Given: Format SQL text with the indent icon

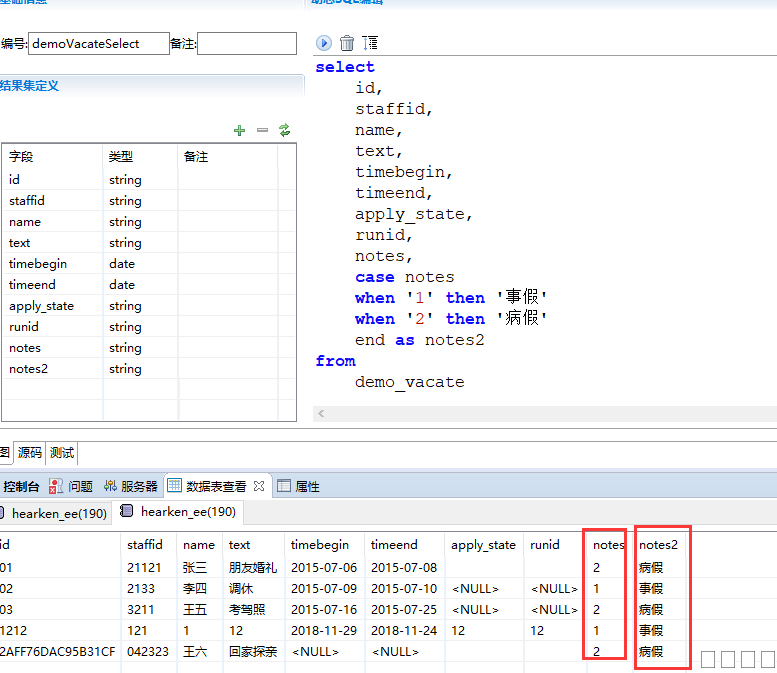Looking at the screenshot, I should pyautogui.click(x=370, y=43).
